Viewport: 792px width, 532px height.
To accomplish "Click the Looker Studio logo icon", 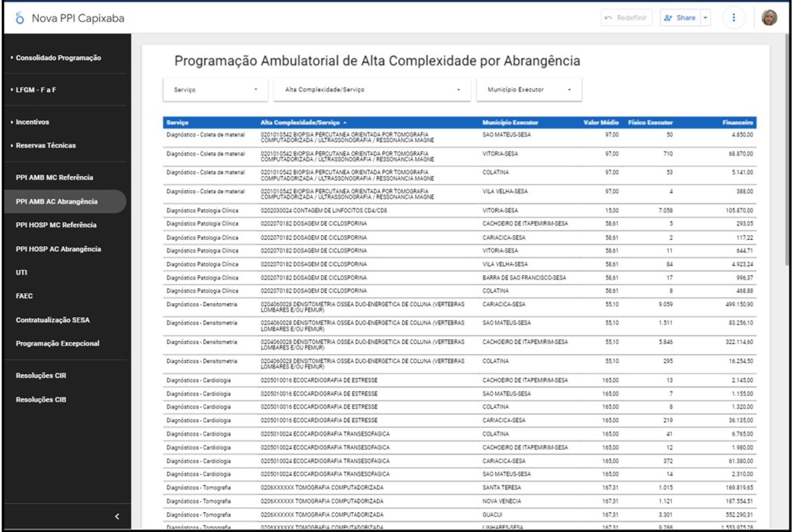I will pos(19,18).
